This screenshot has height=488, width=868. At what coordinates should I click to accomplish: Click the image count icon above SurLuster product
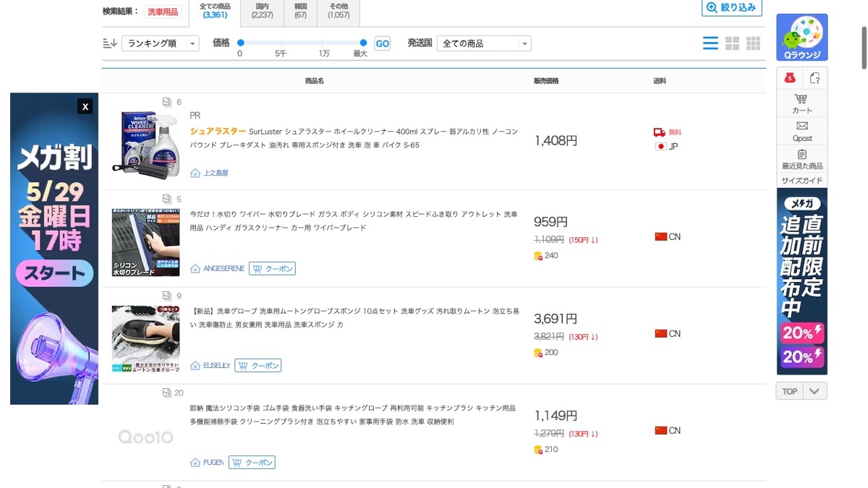[167, 102]
